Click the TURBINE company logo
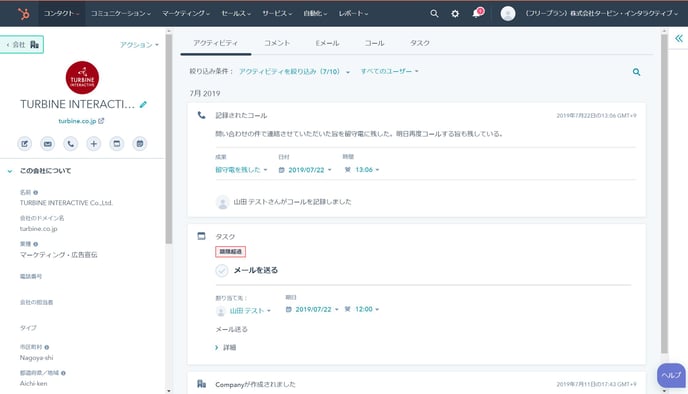This screenshot has width=688, height=394. (x=82, y=78)
